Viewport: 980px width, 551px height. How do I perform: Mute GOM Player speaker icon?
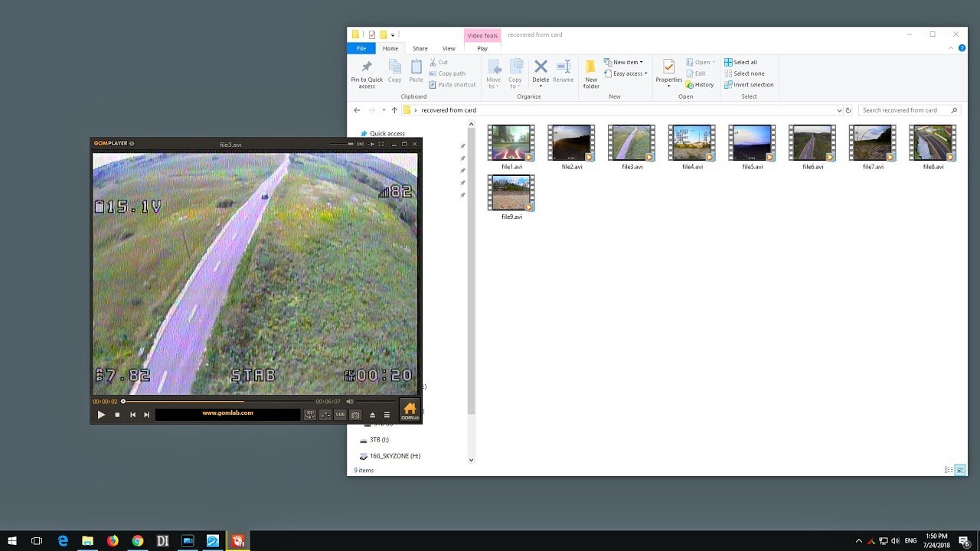tap(350, 401)
